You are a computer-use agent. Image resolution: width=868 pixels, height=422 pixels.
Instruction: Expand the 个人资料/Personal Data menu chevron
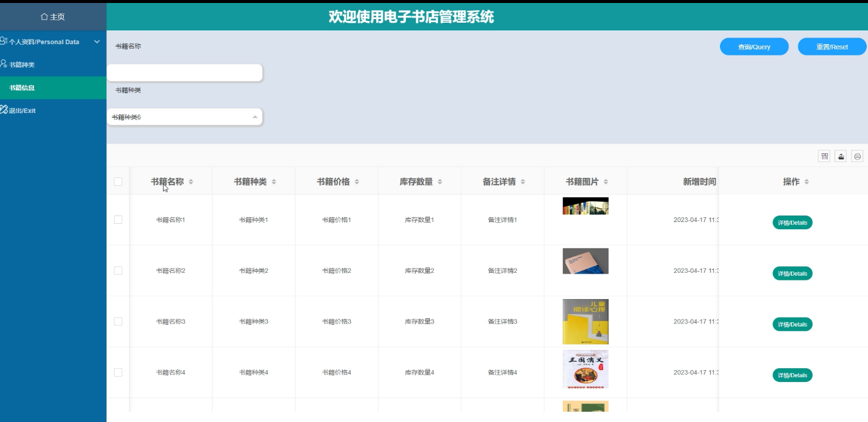point(96,41)
